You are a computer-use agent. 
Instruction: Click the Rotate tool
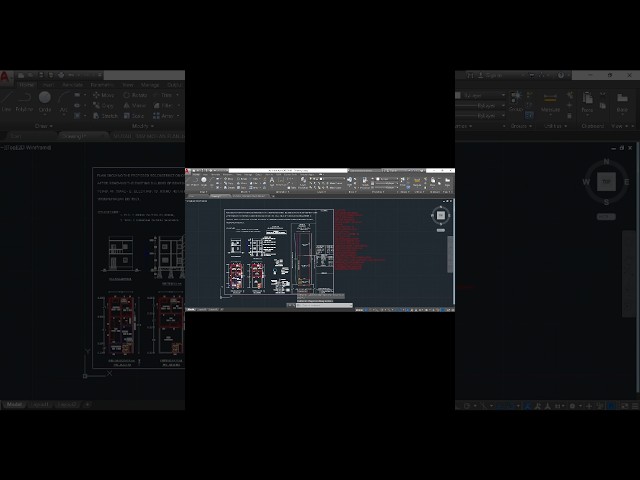(x=135, y=95)
